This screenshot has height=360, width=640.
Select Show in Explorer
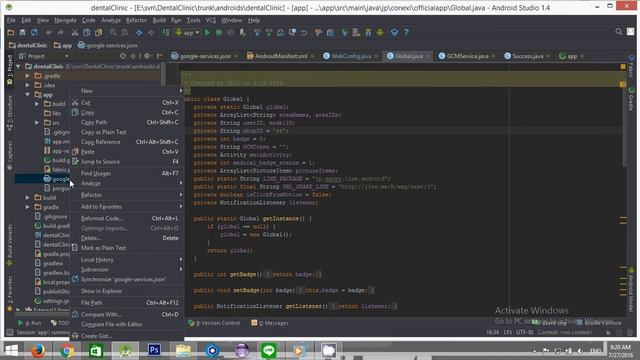pyautogui.click(x=127, y=291)
